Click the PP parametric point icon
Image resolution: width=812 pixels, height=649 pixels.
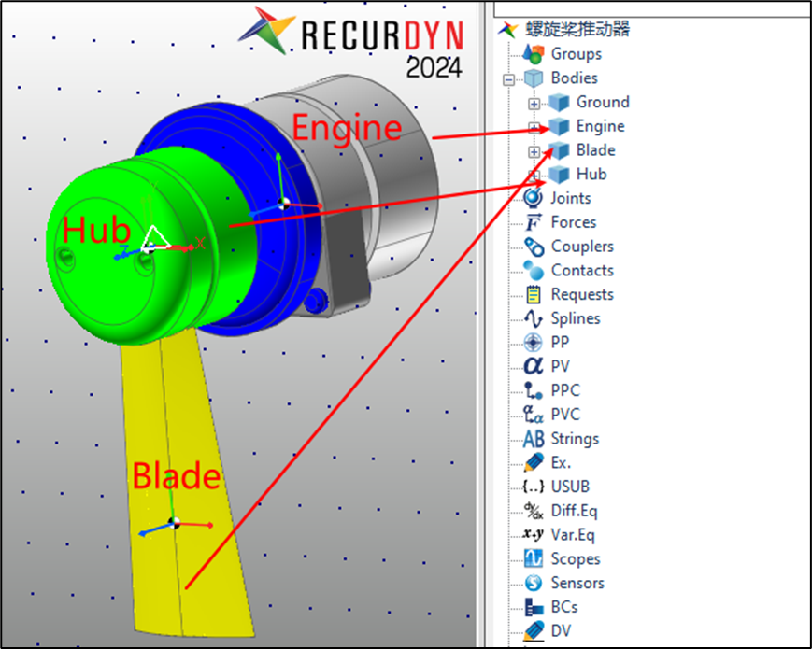534,343
